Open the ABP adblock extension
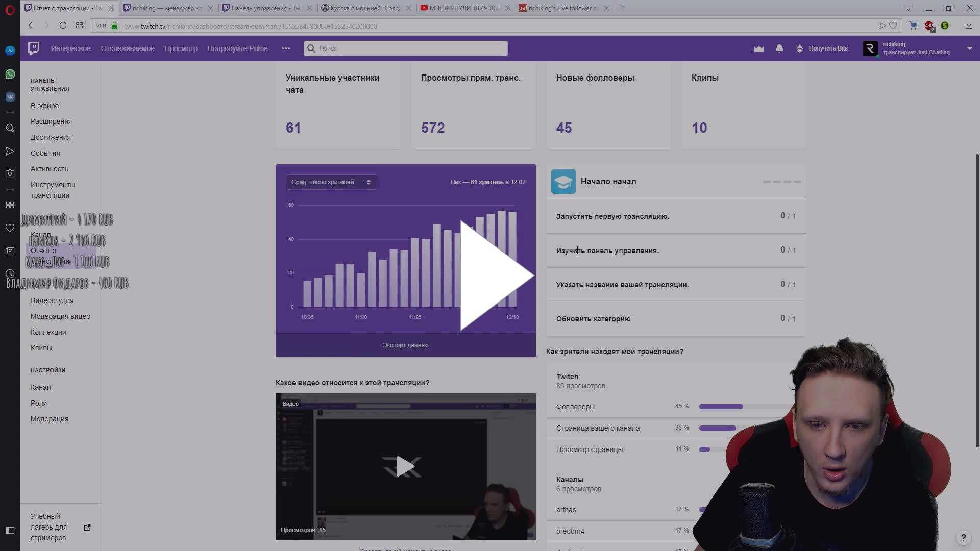 (x=929, y=26)
